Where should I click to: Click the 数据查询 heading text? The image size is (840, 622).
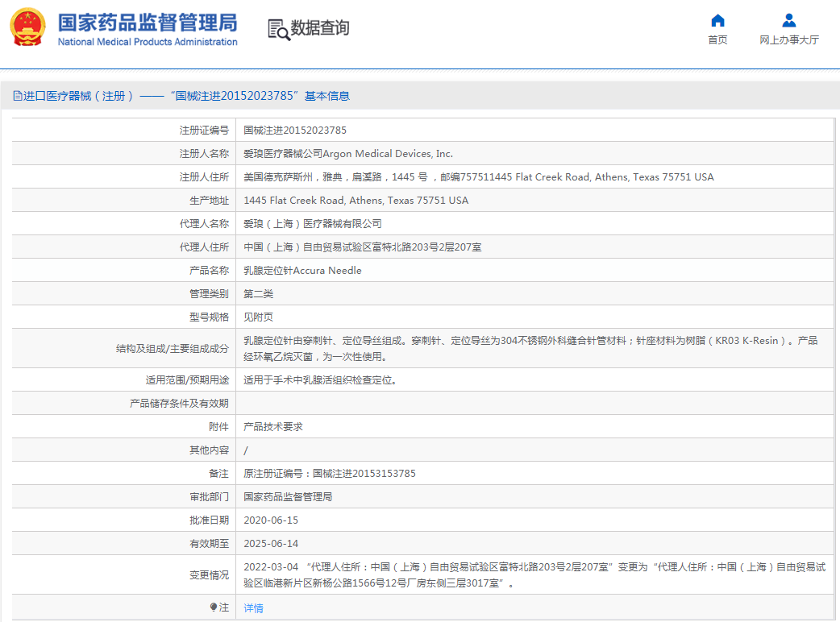click(x=320, y=28)
